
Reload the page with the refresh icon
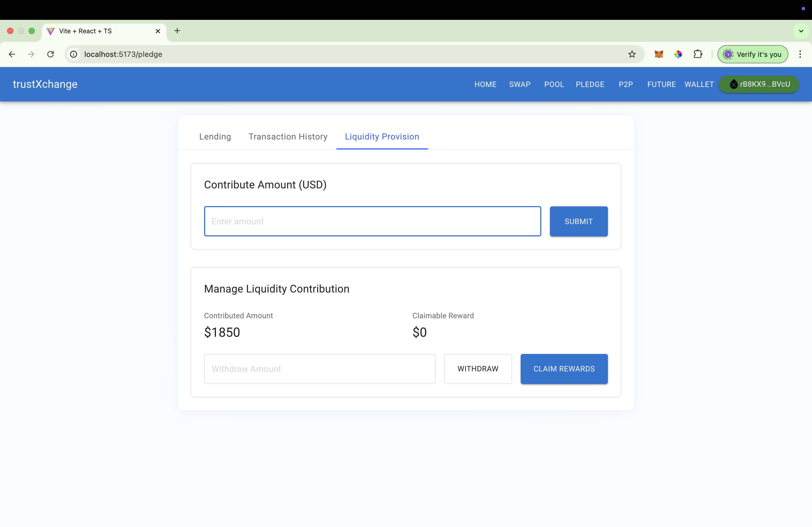(50, 54)
